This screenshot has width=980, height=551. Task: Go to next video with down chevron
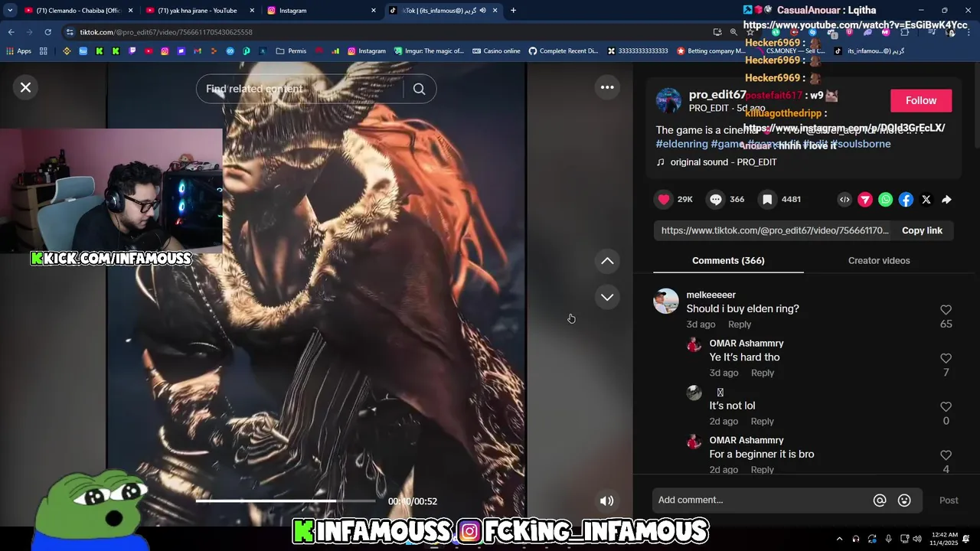coord(607,297)
